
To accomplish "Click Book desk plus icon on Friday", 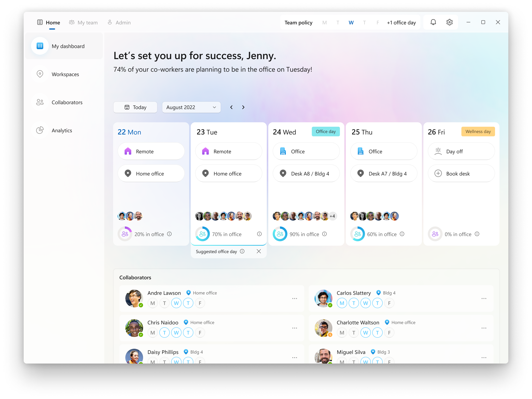I will tap(438, 173).
